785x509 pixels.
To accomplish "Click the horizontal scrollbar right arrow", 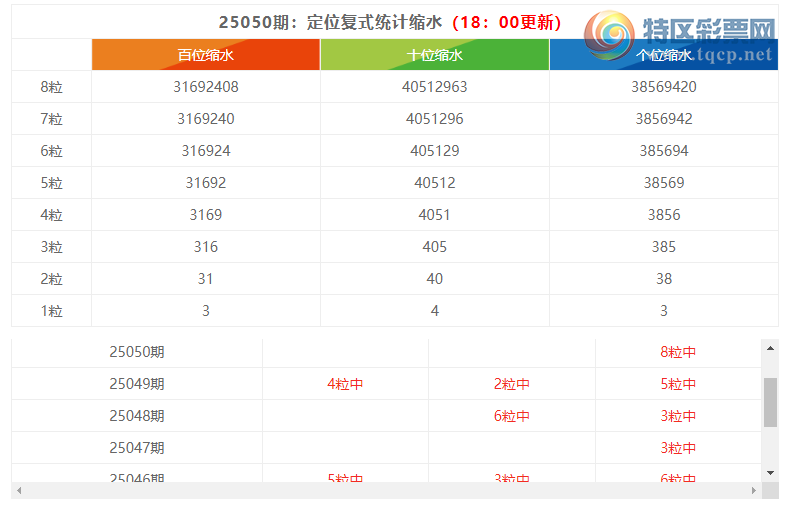I will click(x=753, y=491).
